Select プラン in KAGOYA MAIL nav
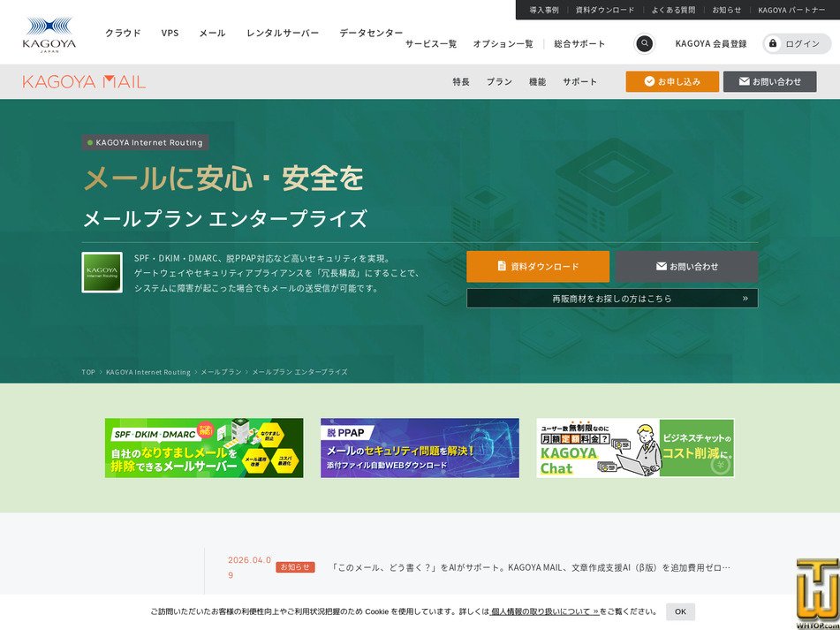This screenshot has width=840, height=630. coord(499,81)
